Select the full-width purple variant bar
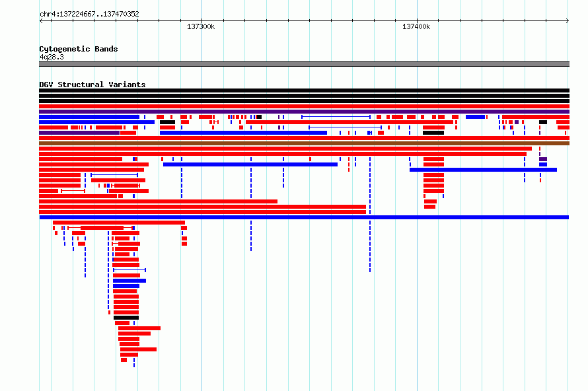 click(x=304, y=112)
